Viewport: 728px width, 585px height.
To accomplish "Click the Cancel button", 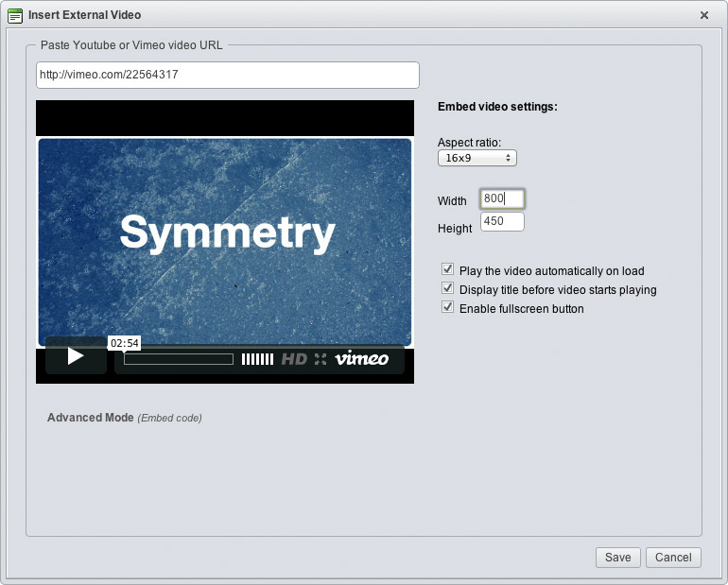I will point(673,558).
